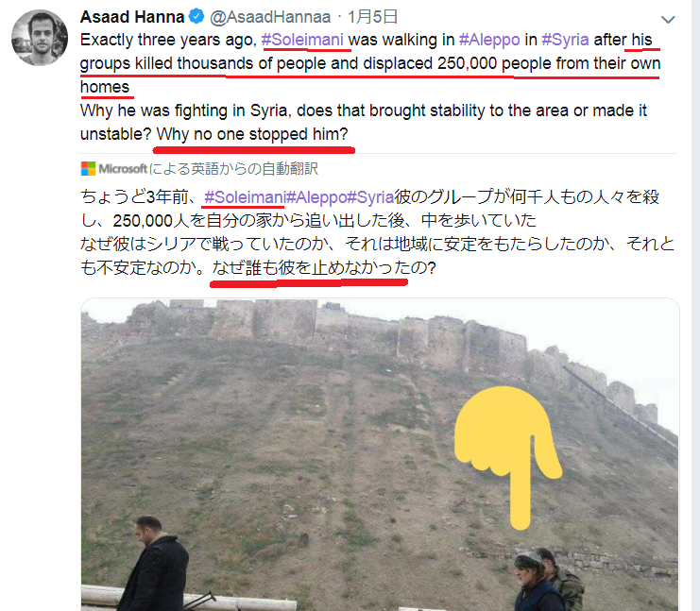Screen dimensions: 700x611
Task: Open the #Syria hashtag in English tweet
Action: point(565,40)
